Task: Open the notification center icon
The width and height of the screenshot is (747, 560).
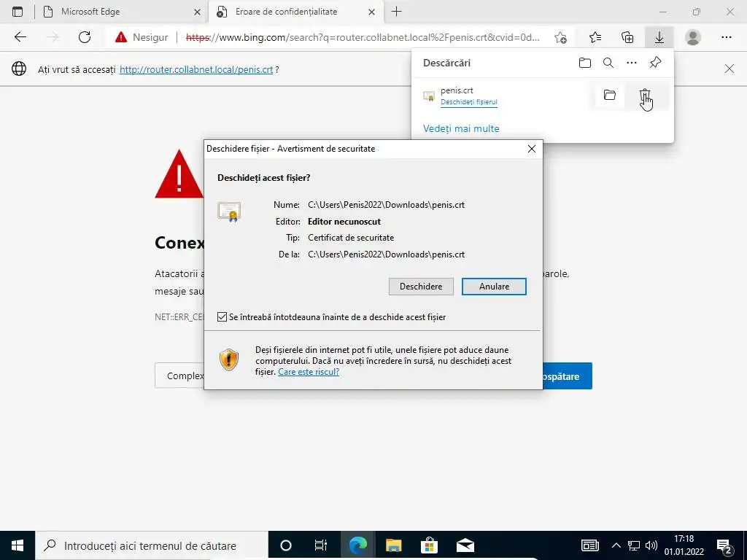Action: [724, 546]
